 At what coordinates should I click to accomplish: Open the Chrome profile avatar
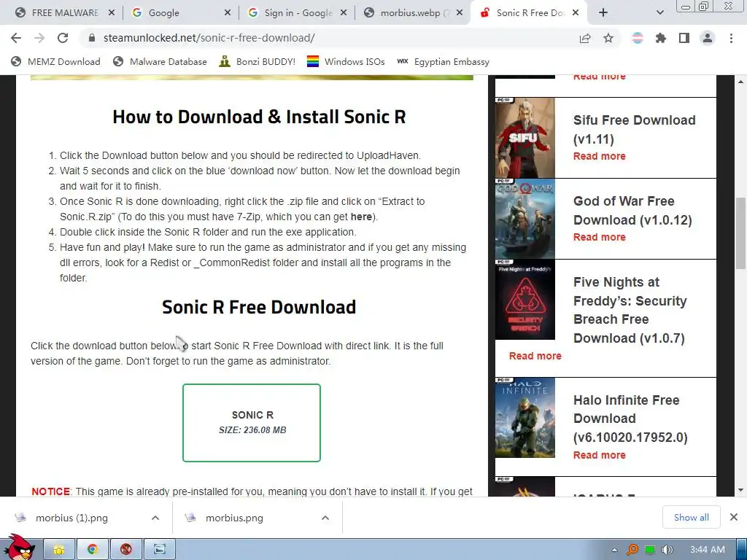pos(708,38)
